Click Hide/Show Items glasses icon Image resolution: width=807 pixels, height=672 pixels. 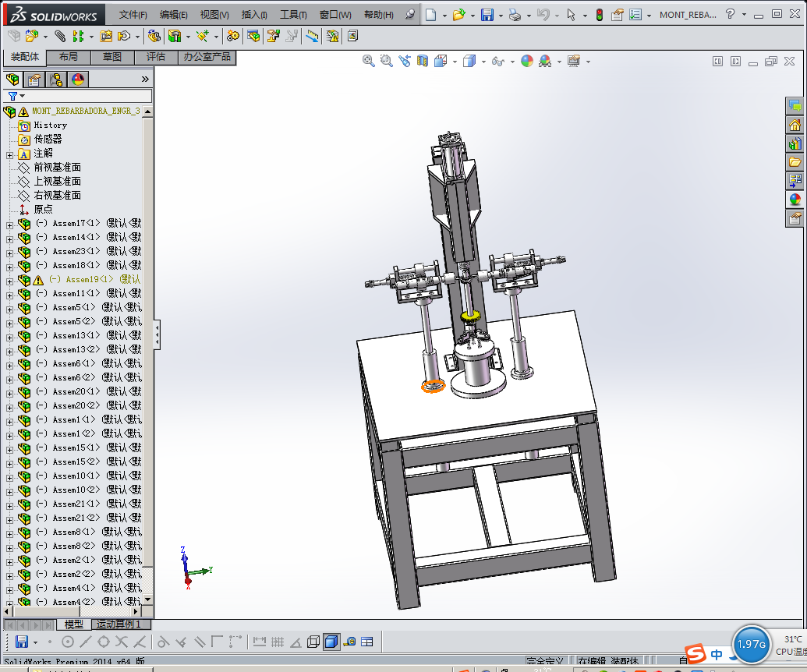pyautogui.click(x=497, y=61)
